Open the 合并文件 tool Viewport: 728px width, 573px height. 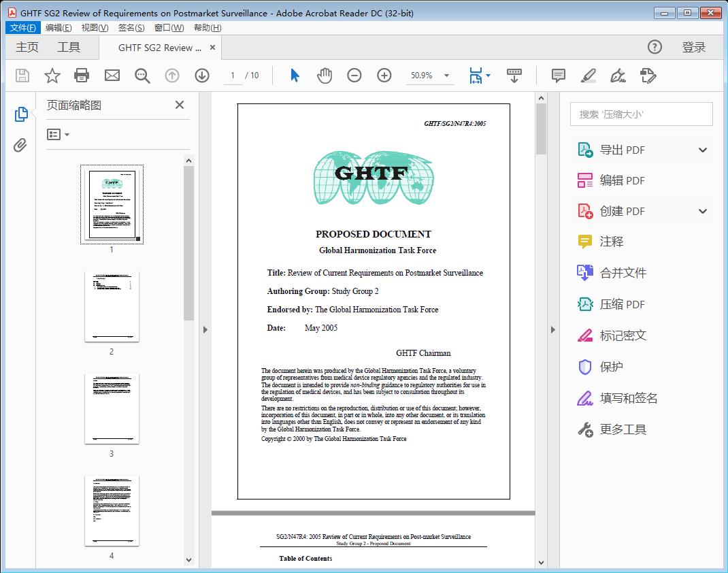[x=612, y=273]
